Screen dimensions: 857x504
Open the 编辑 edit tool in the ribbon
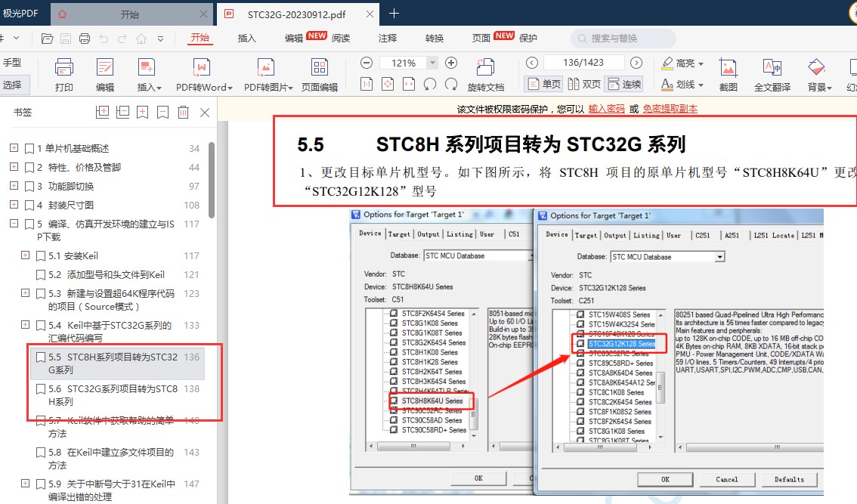coord(105,75)
